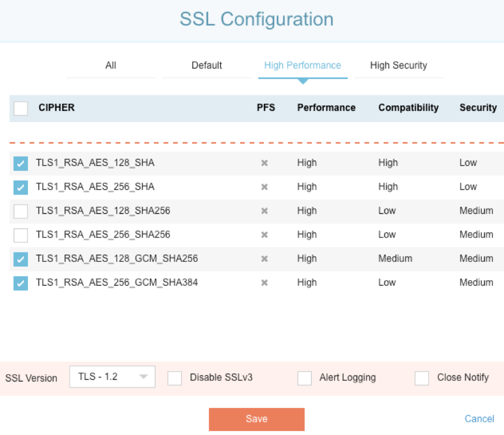Click the Cancel link
This screenshot has width=504, height=435.
click(x=479, y=419)
